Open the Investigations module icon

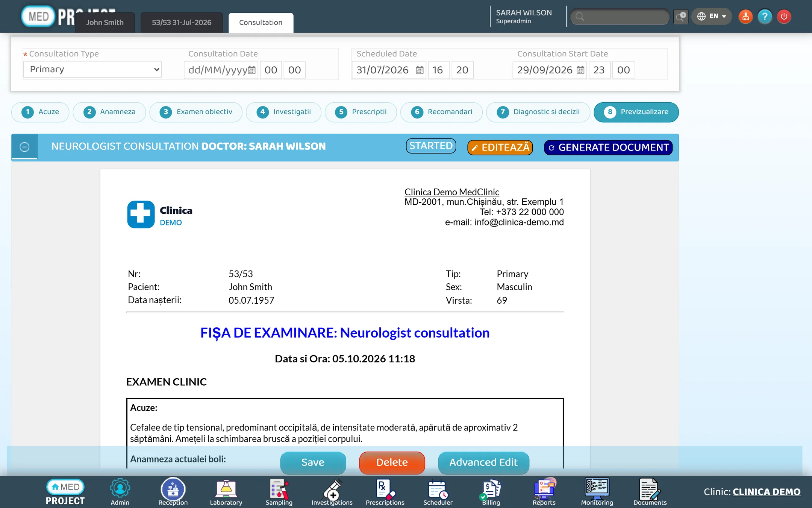coord(332,492)
